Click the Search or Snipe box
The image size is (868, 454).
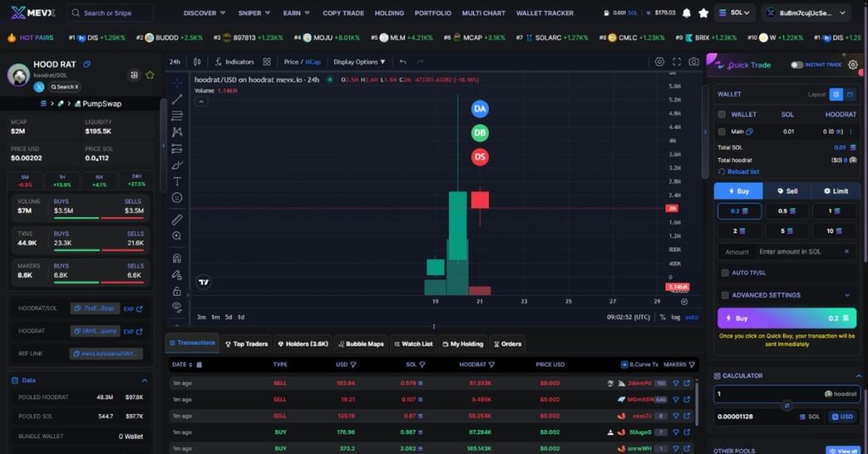110,13
